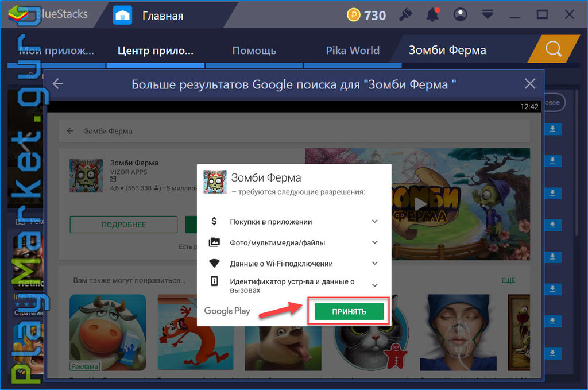Click the Зомби Ферма search field

[295, 131]
